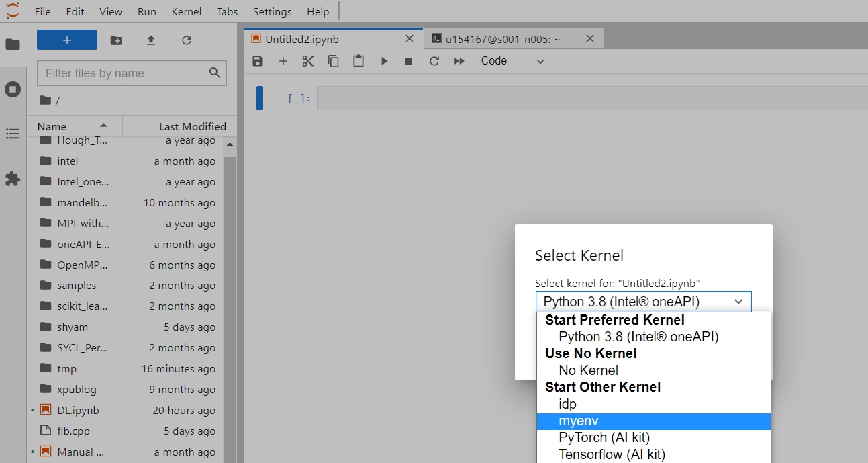Select the mandelb... folder
This screenshot has height=463, width=868.
point(126,203)
